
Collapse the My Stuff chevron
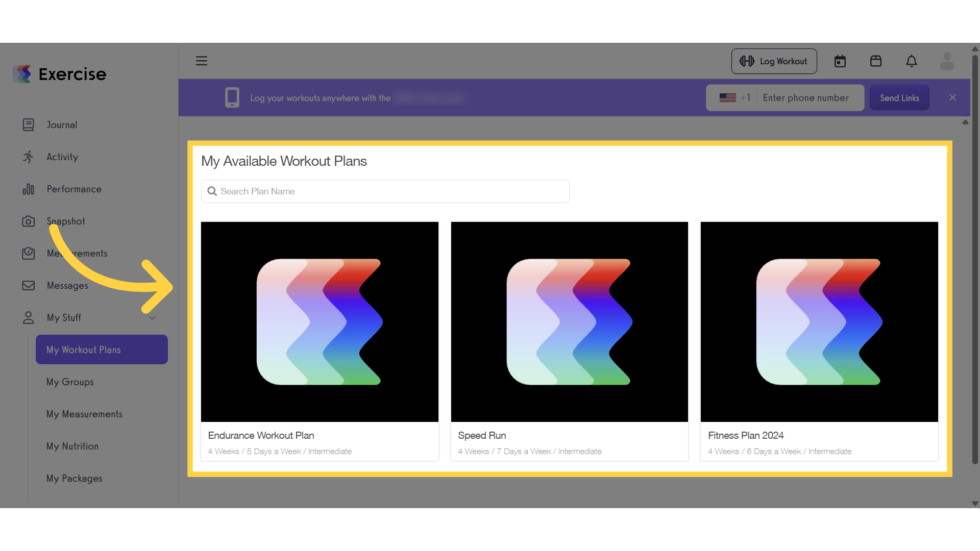pyautogui.click(x=152, y=318)
